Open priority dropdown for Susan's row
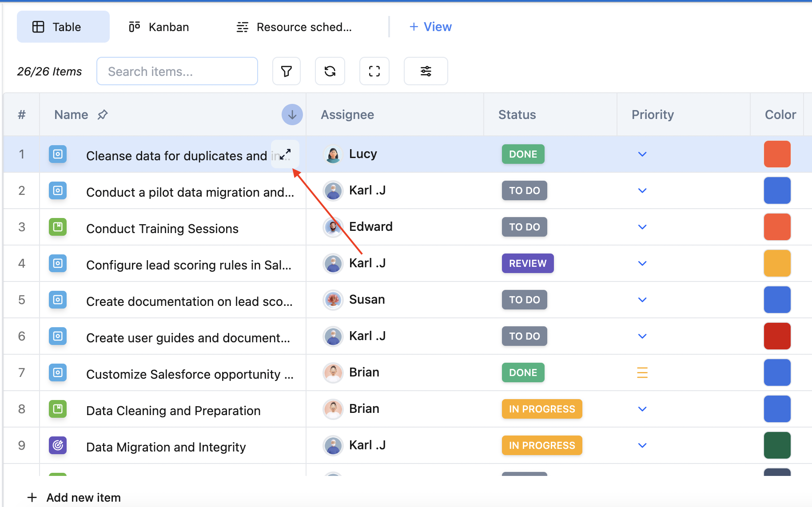This screenshot has height=507, width=812. pos(642,300)
